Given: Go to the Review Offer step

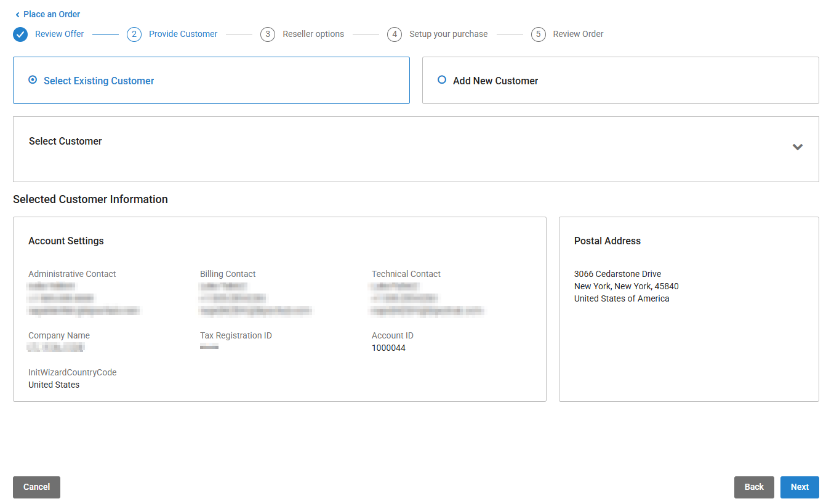Looking at the screenshot, I should point(60,34).
